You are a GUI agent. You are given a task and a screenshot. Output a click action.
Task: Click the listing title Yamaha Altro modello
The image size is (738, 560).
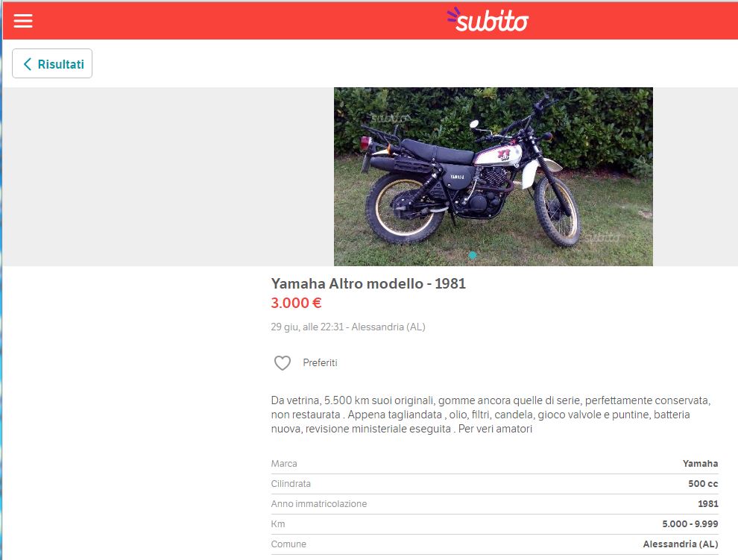368,283
